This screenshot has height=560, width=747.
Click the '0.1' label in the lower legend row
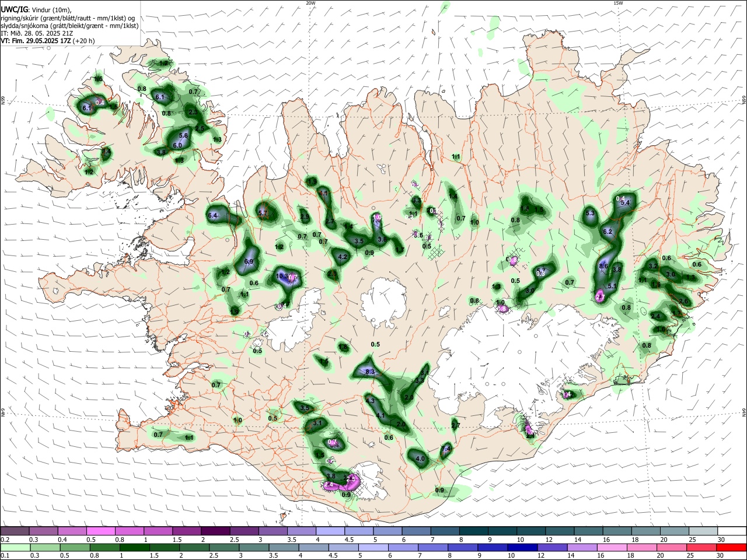(5, 556)
